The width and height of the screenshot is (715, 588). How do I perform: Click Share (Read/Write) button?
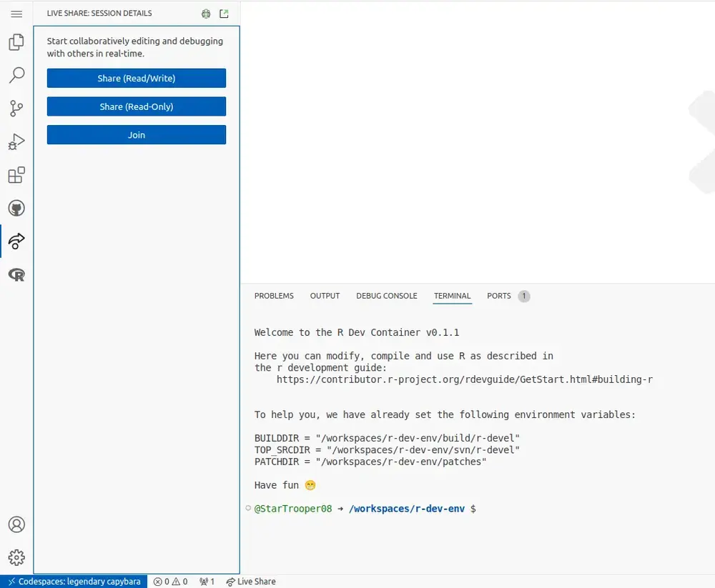coord(137,79)
